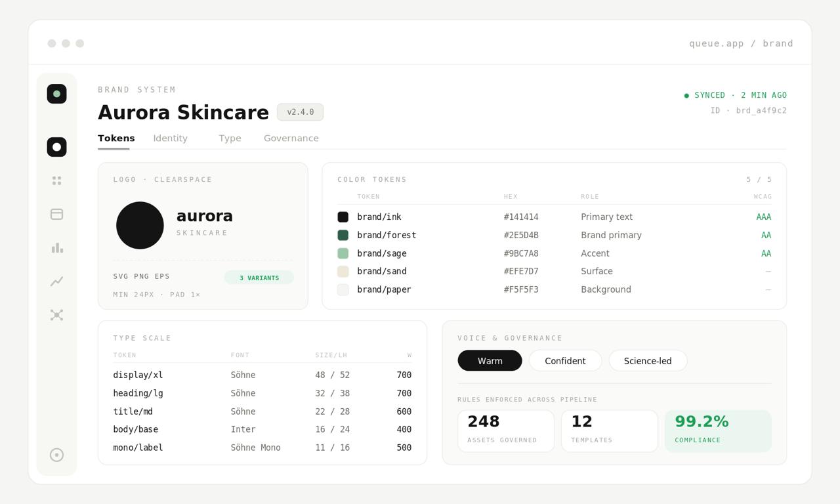
Task: Click the v2.4.0 version badge
Action: (301, 112)
